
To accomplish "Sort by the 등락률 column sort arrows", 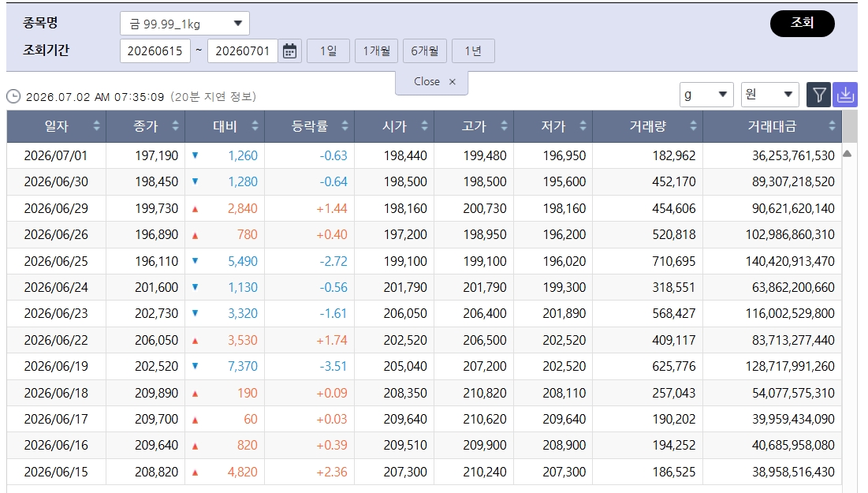I will point(345,125).
